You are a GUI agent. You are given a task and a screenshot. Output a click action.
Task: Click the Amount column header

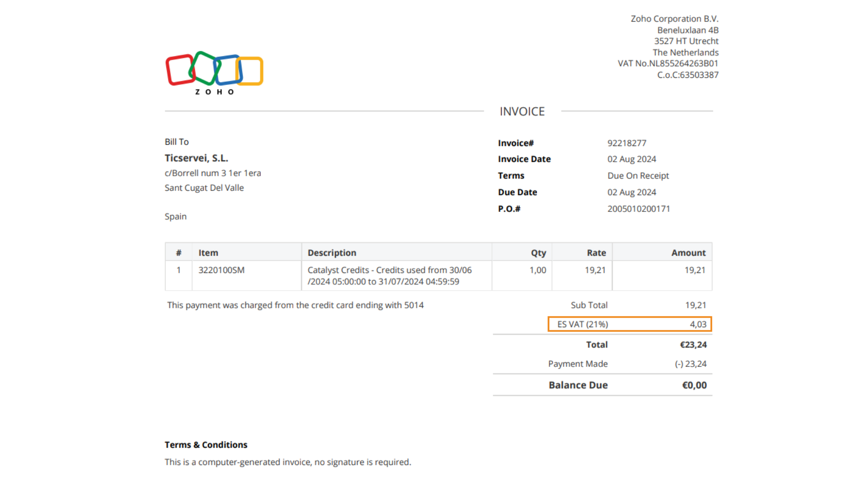pos(688,253)
